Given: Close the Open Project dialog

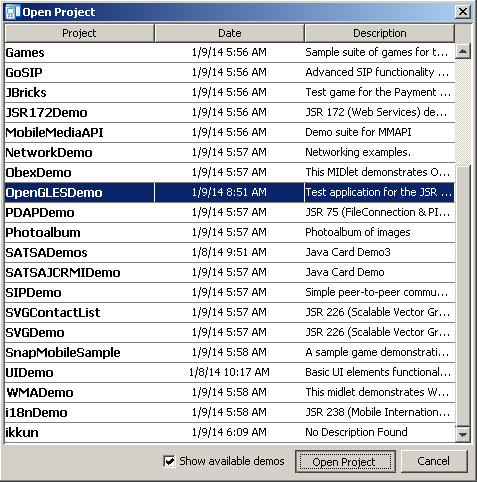Looking at the screenshot, I should (463, 12).
